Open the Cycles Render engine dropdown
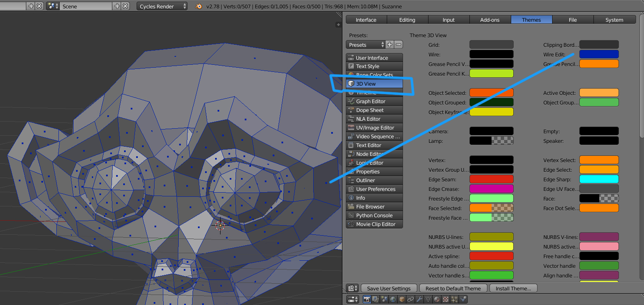Image resolution: width=644 pixels, height=305 pixels. (162, 6)
